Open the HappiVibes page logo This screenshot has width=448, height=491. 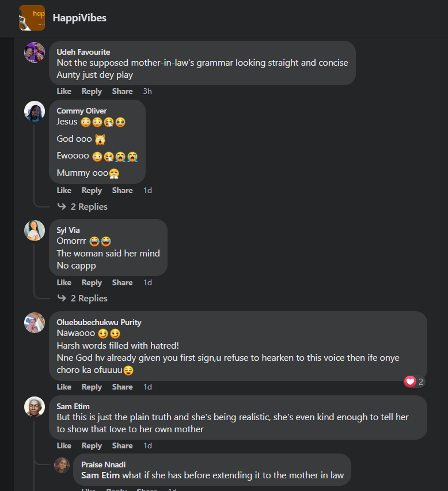(x=32, y=18)
